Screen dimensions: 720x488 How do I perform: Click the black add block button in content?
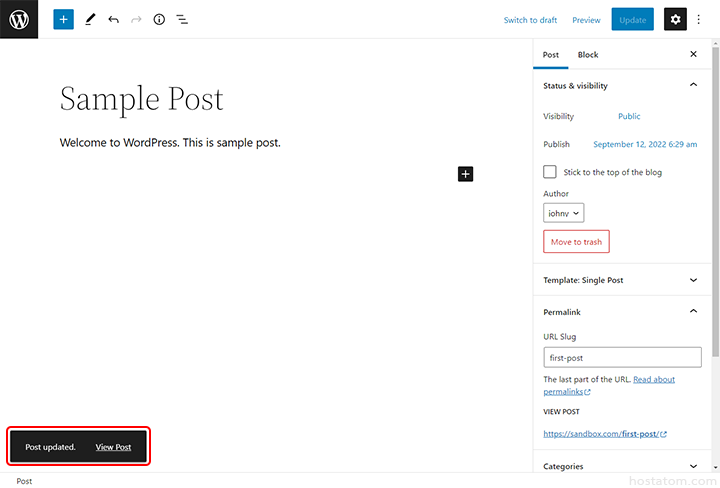tap(465, 174)
